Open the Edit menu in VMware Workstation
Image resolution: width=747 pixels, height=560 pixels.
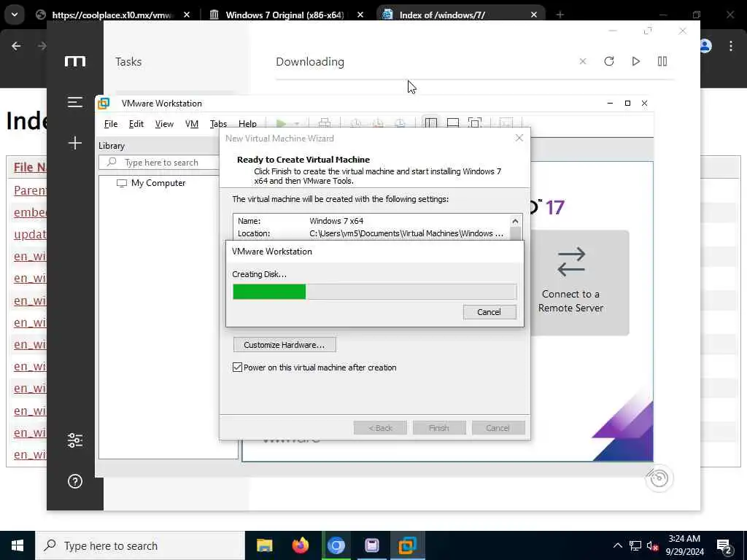136,124
